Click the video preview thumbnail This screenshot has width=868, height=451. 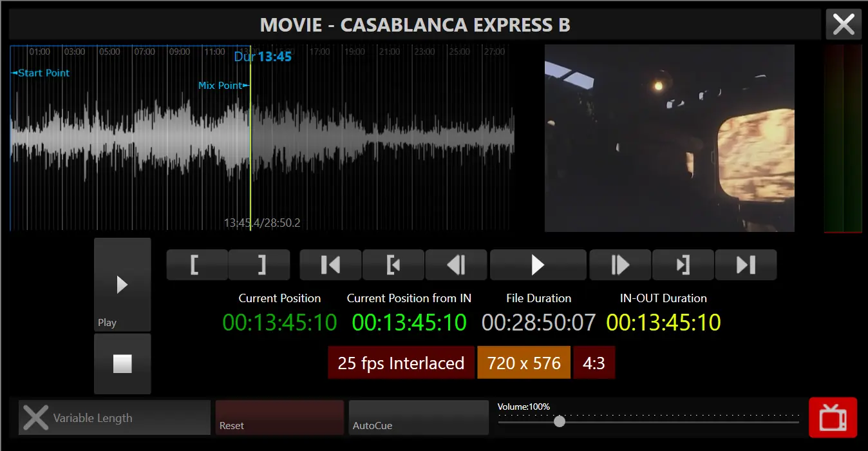tap(670, 138)
